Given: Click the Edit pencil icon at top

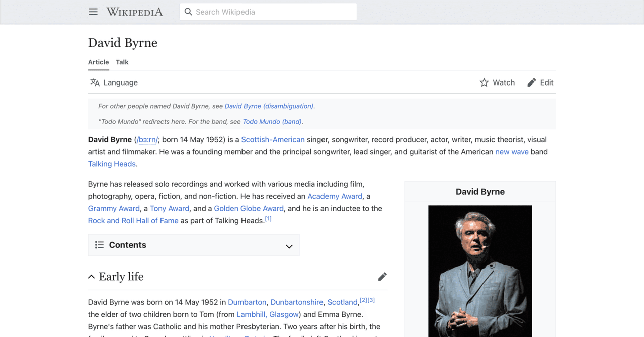Looking at the screenshot, I should pos(532,82).
